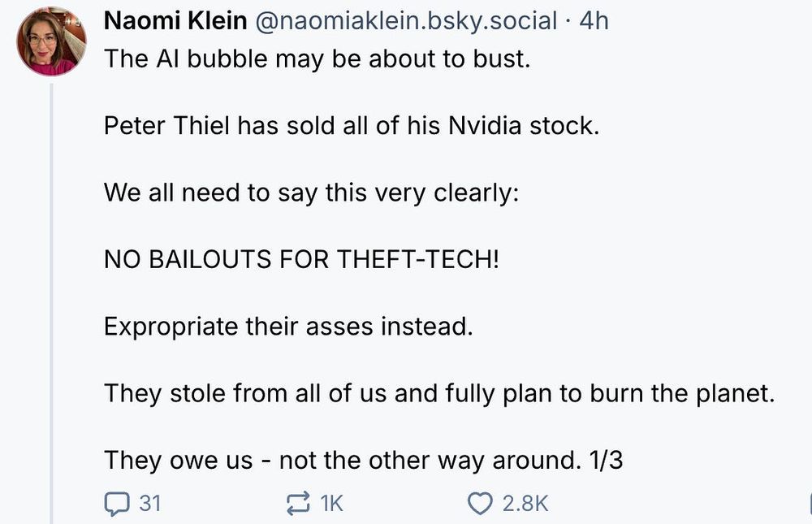The image size is (812, 524).
Task: Click the reply count showing 31
Action: (150, 504)
